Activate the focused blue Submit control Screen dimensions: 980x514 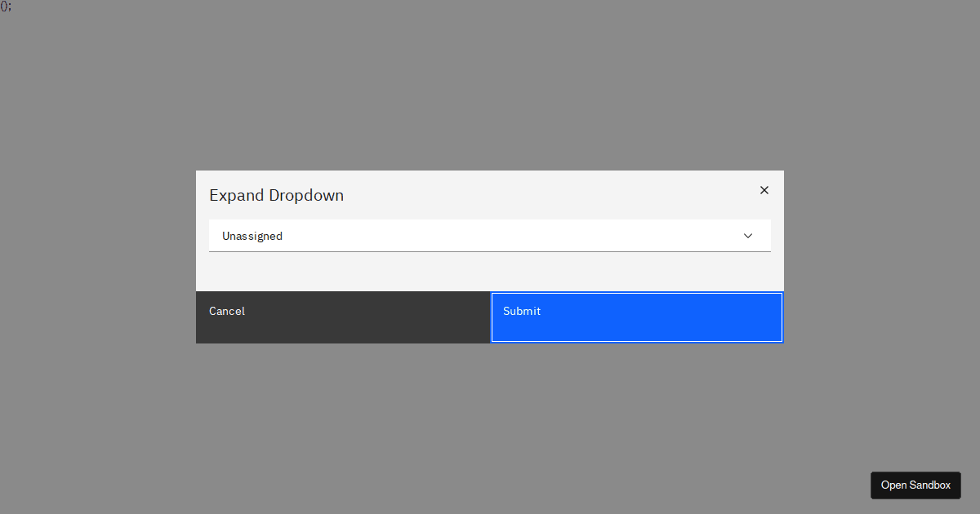click(x=636, y=317)
